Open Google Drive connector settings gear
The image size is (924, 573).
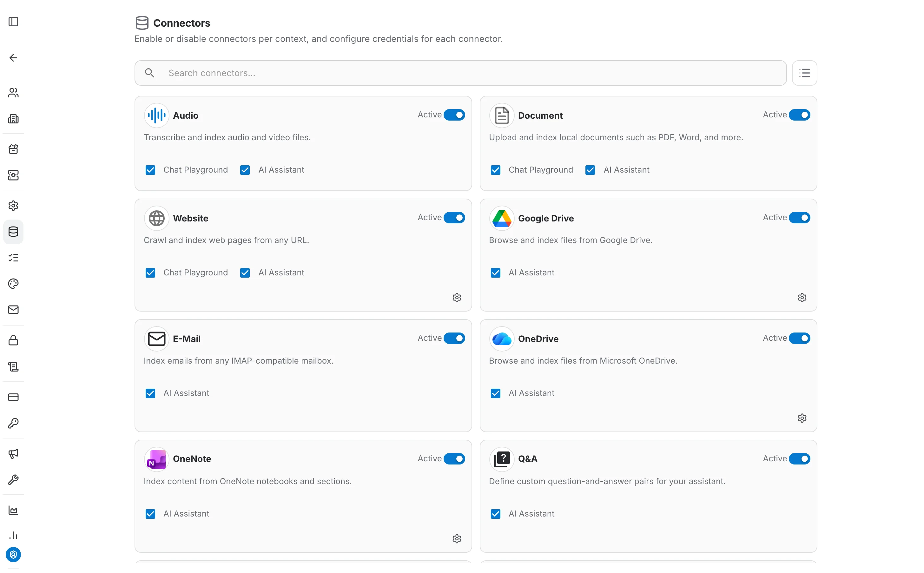(x=802, y=298)
